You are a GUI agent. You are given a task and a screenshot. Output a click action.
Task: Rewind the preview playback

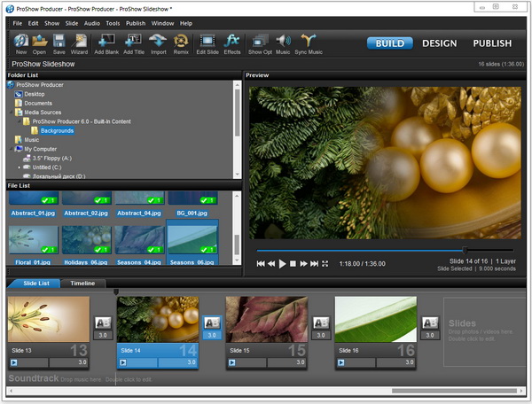pyautogui.click(x=271, y=264)
